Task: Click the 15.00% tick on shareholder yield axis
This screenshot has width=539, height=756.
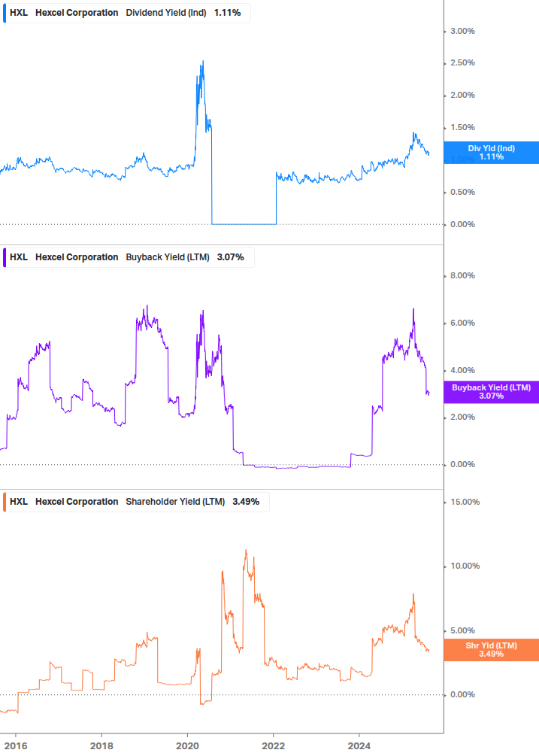Action: (x=465, y=502)
